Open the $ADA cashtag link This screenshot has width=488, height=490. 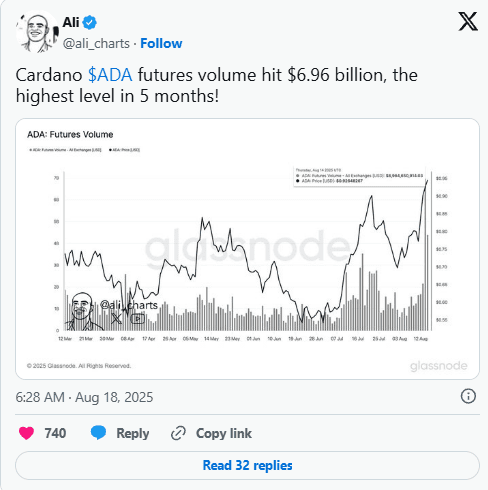110,75
